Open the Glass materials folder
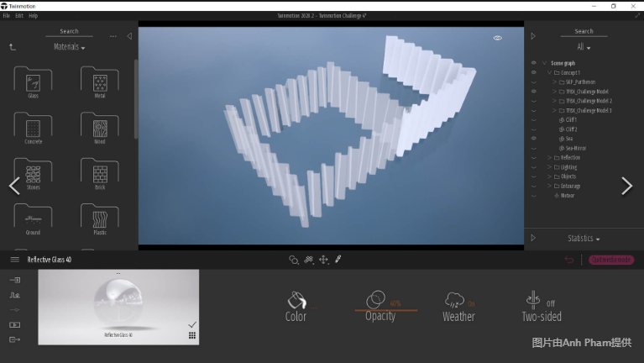The height and width of the screenshot is (363, 644). tap(33, 82)
